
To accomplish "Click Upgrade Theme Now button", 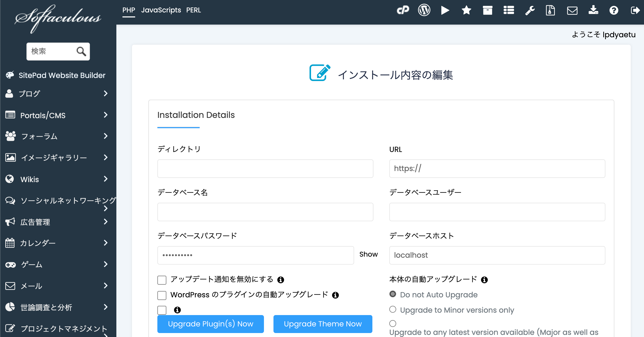I will 323,324.
